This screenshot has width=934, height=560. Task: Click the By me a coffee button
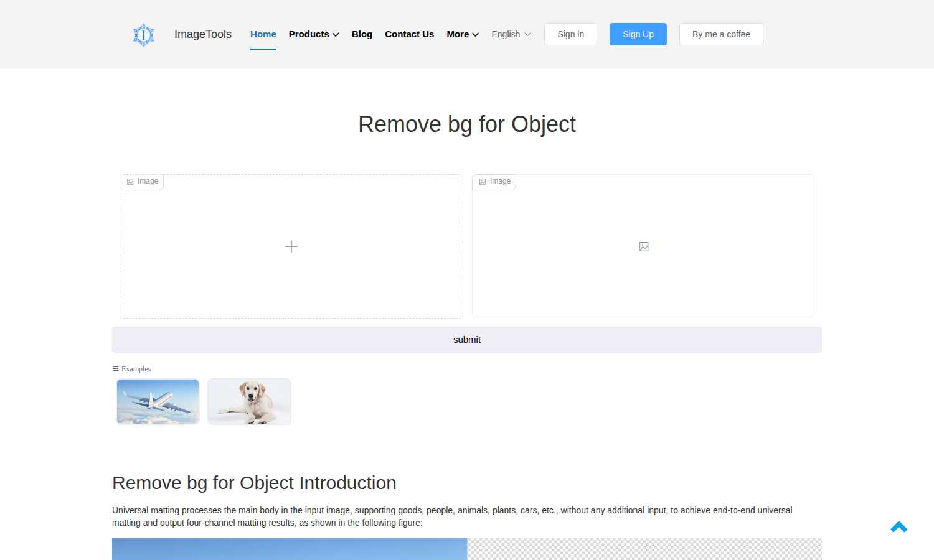[721, 34]
